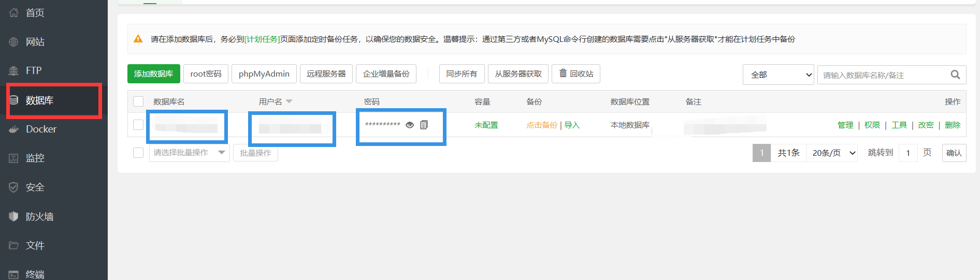Open the 计划任务 link in notice

(262, 39)
